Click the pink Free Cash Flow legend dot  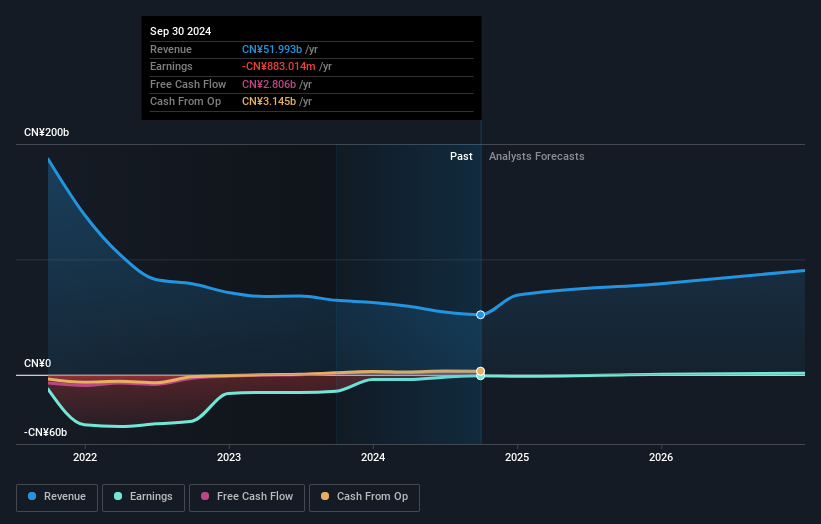coord(205,496)
